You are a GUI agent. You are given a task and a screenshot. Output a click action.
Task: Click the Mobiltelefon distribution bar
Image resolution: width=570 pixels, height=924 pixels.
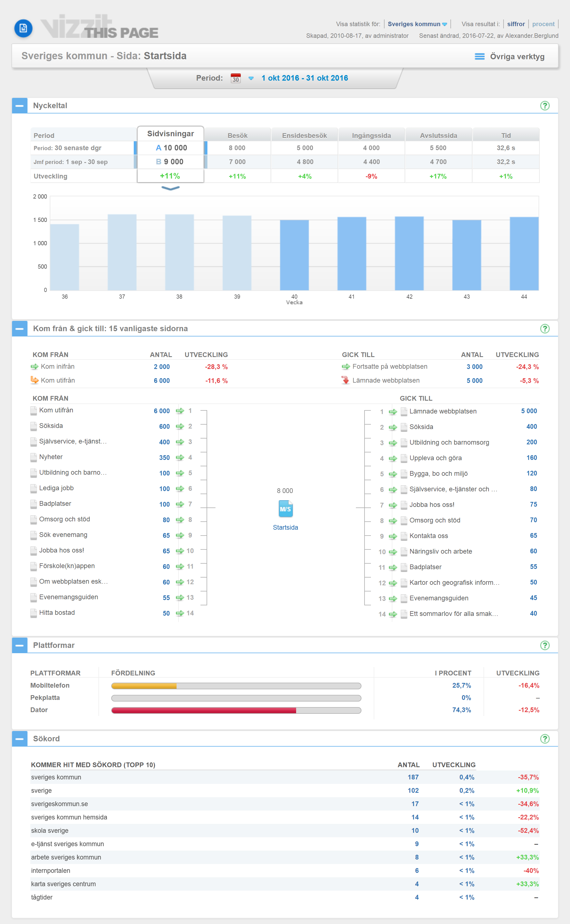pyautogui.click(x=236, y=686)
